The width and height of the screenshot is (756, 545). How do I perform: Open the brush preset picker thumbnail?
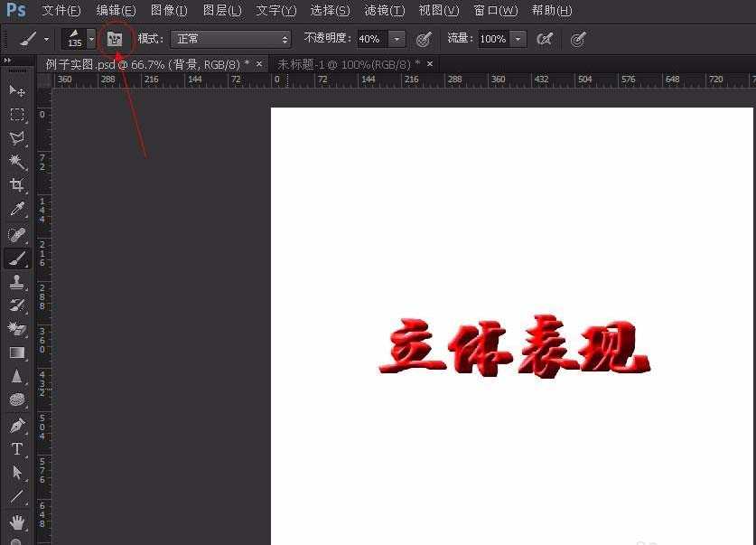(x=77, y=39)
